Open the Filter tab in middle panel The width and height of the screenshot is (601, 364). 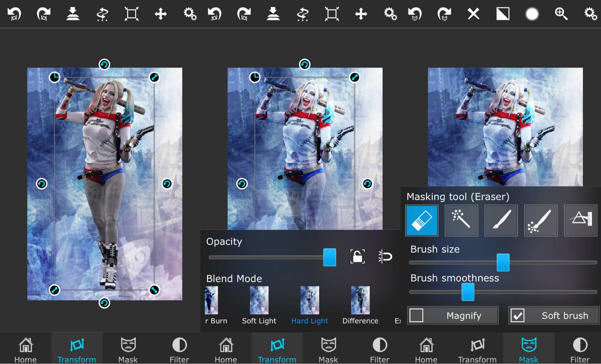(x=380, y=349)
